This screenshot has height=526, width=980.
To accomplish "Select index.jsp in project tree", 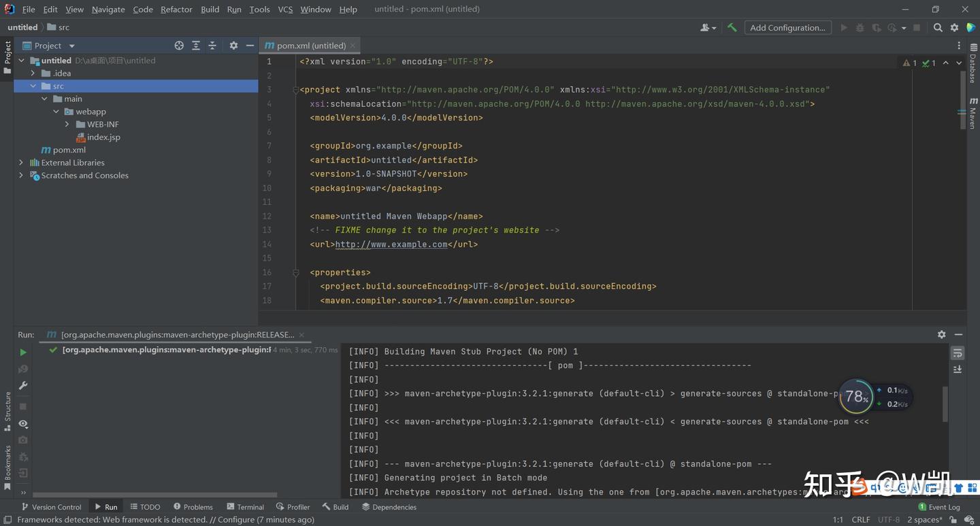I will pyautogui.click(x=98, y=137).
